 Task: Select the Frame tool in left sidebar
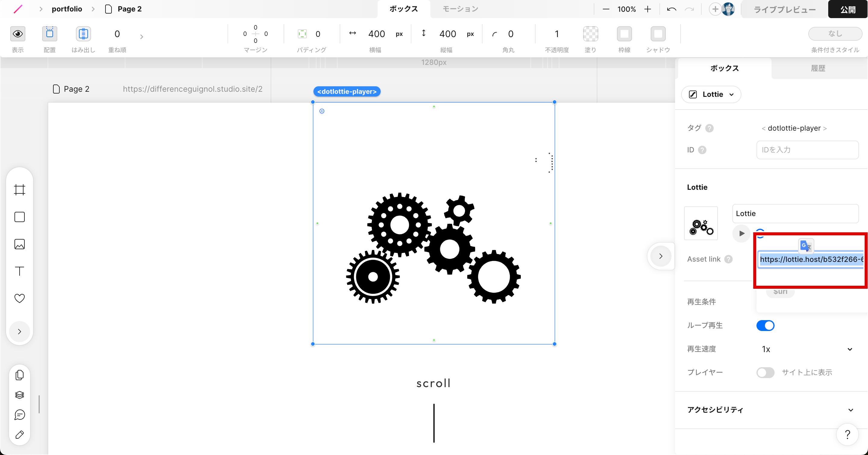(20, 189)
